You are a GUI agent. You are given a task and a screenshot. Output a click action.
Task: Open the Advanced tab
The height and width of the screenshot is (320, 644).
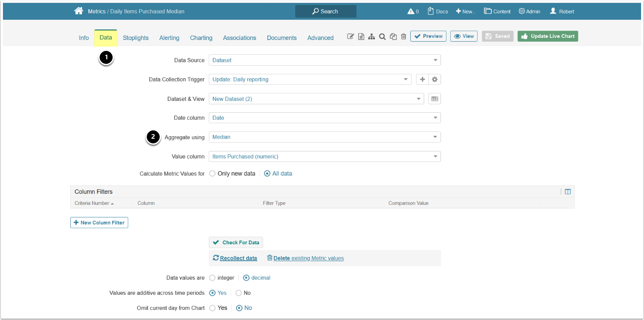click(x=320, y=38)
